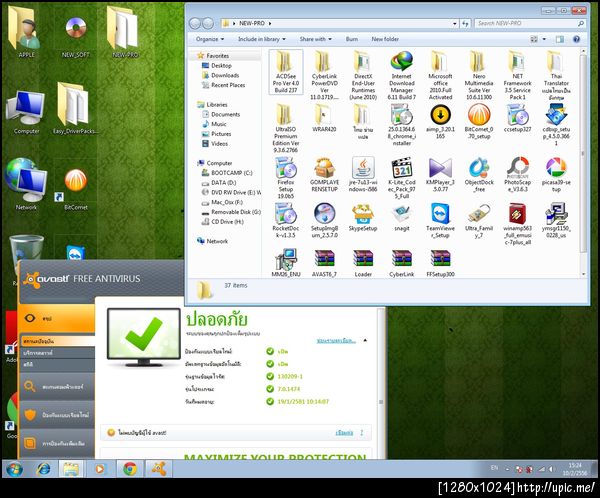Select Removable Disk (G:) in navigation pane

[x=231, y=212]
